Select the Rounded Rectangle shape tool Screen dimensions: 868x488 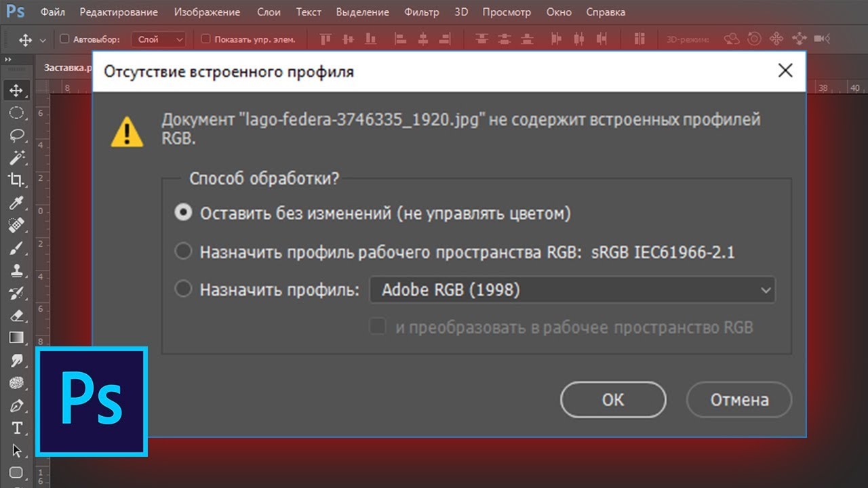[16, 472]
